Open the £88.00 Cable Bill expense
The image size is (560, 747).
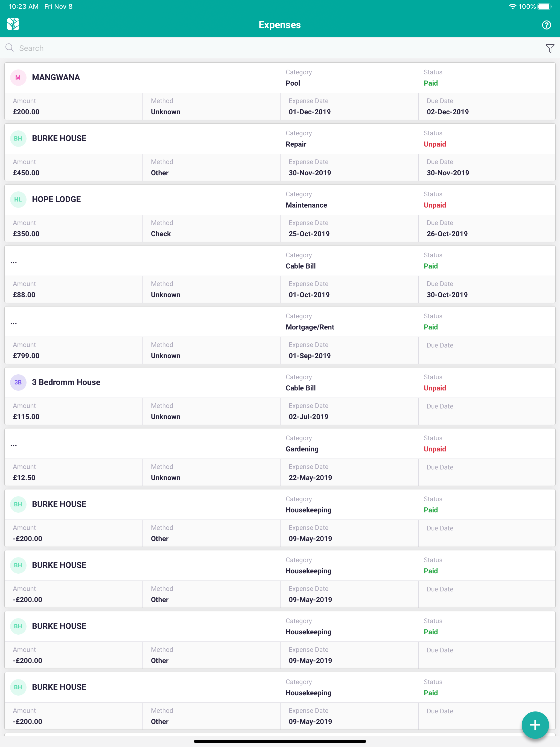coord(280,274)
